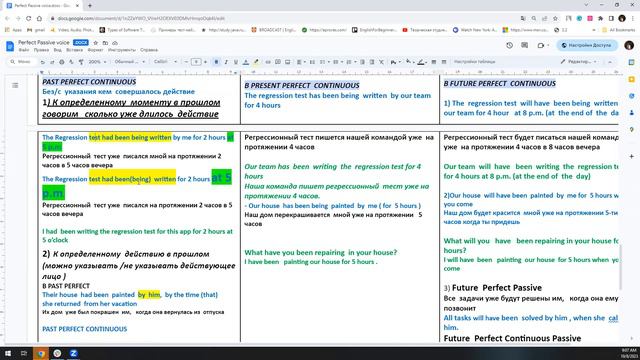This screenshot has height=360, width=640.
Task: Open cell background color dropdown
Action: point(409,62)
